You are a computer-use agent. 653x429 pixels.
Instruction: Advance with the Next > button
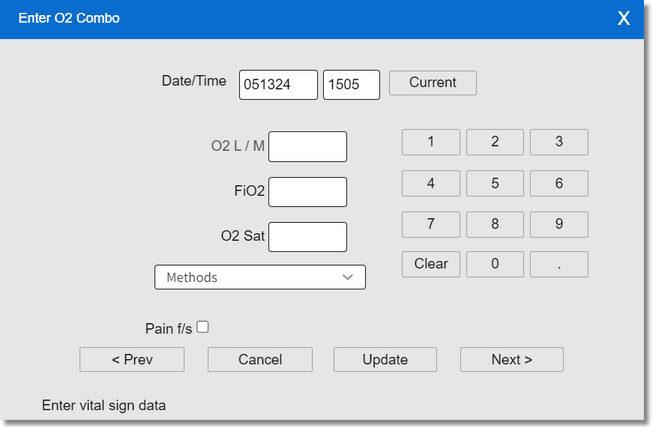tap(512, 359)
